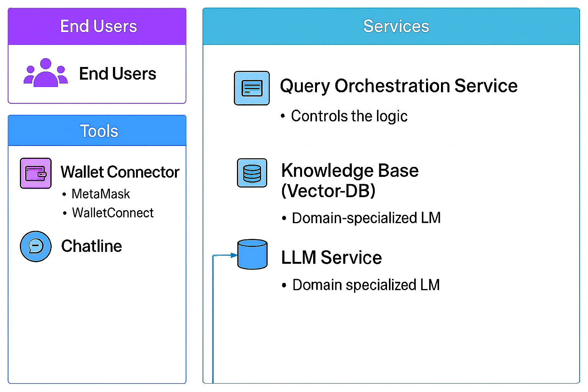Click the LLM Service cylinder icon
588x392 pixels.
pyautogui.click(x=252, y=255)
